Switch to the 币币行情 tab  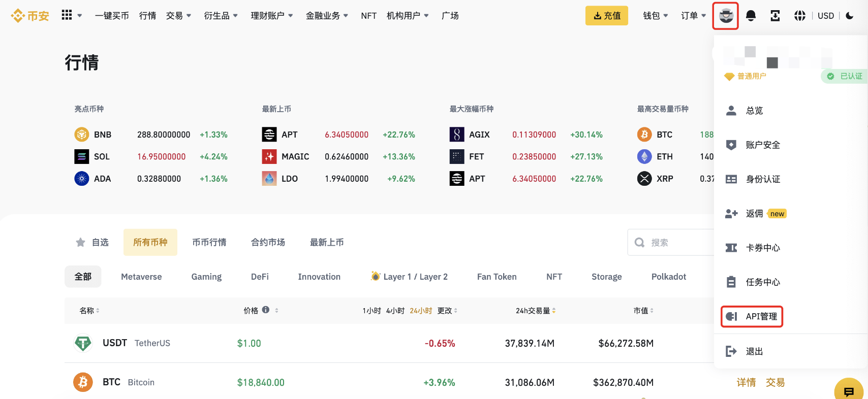pos(209,242)
